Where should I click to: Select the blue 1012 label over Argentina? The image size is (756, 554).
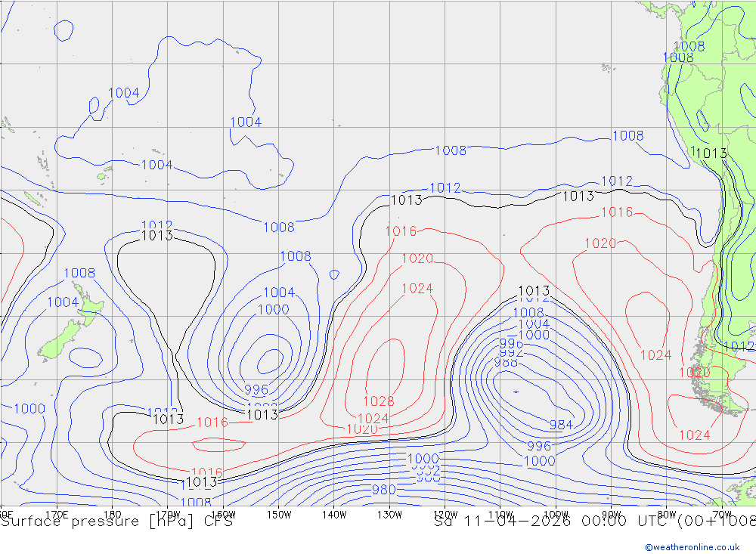(x=739, y=346)
